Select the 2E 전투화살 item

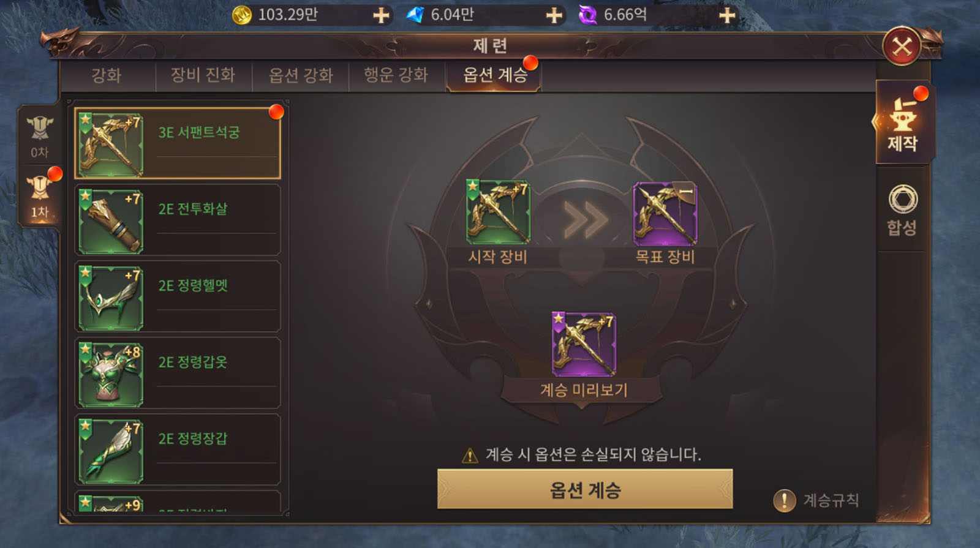178,220
